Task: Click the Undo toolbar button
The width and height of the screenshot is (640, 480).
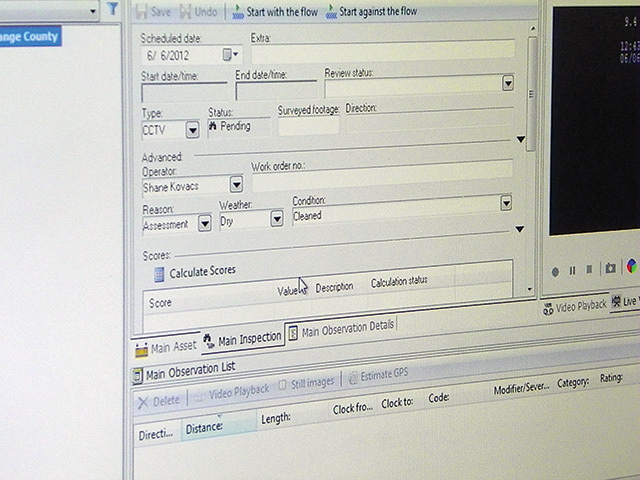Action: click(x=197, y=12)
